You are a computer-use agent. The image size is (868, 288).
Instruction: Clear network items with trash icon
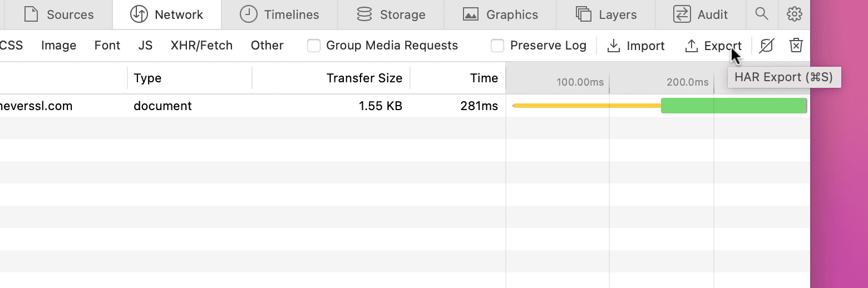pyautogui.click(x=796, y=46)
